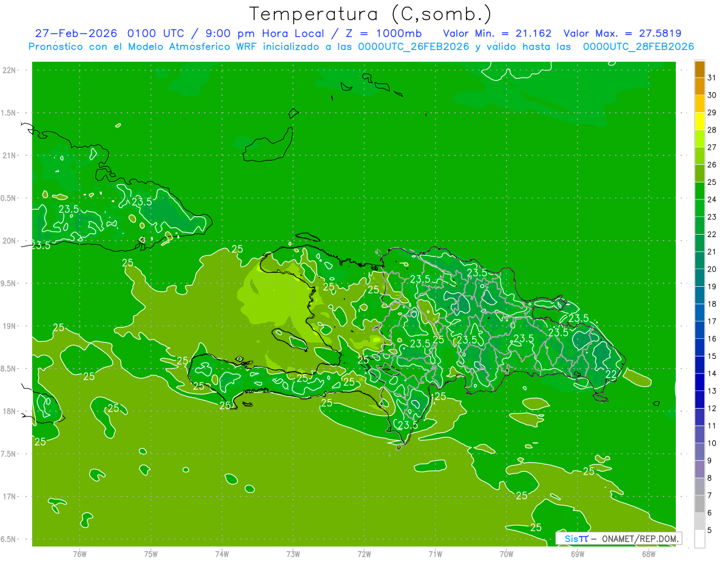Click the 'Z = 1000mb' level text
The height and width of the screenshot is (562, 728).
coord(383,33)
